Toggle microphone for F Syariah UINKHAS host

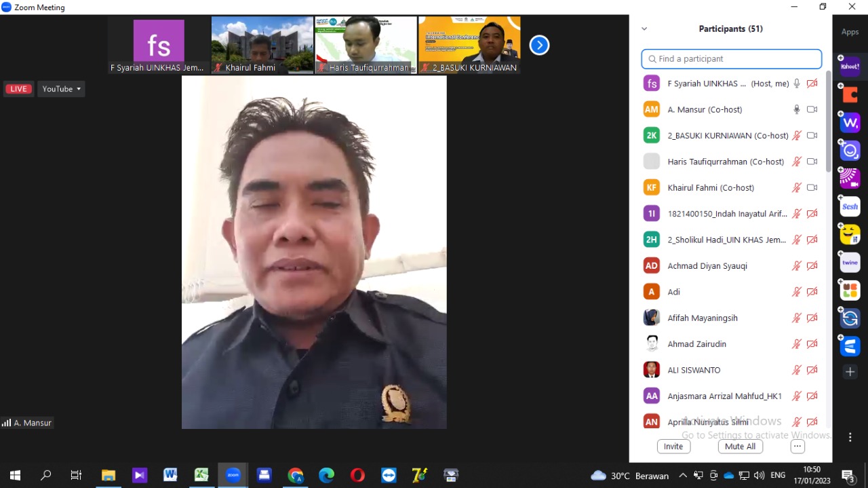point(797,83)
